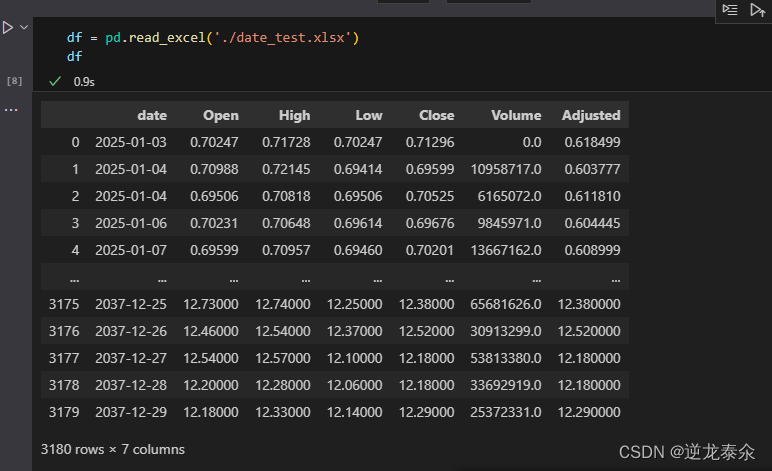Click Adjusted value 12.290000

click(x=589, y=412)
